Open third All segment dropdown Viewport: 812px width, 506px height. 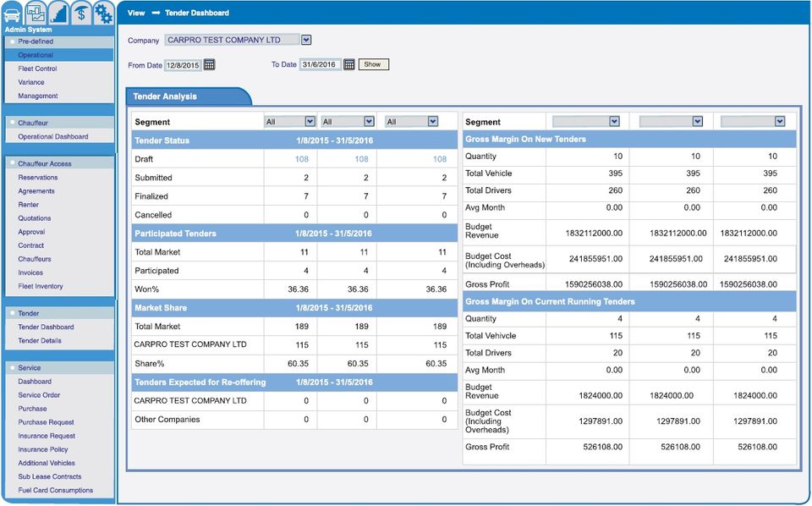(x=433, y=121)
